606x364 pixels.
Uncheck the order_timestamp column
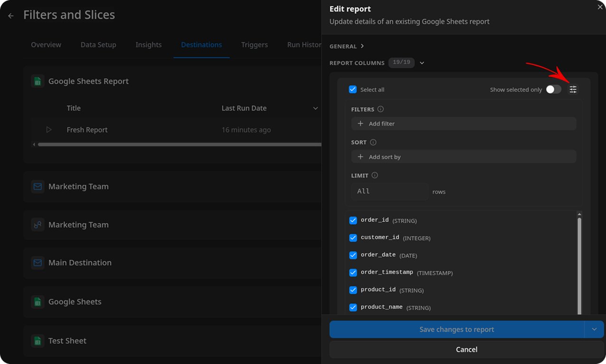(353, 273)
